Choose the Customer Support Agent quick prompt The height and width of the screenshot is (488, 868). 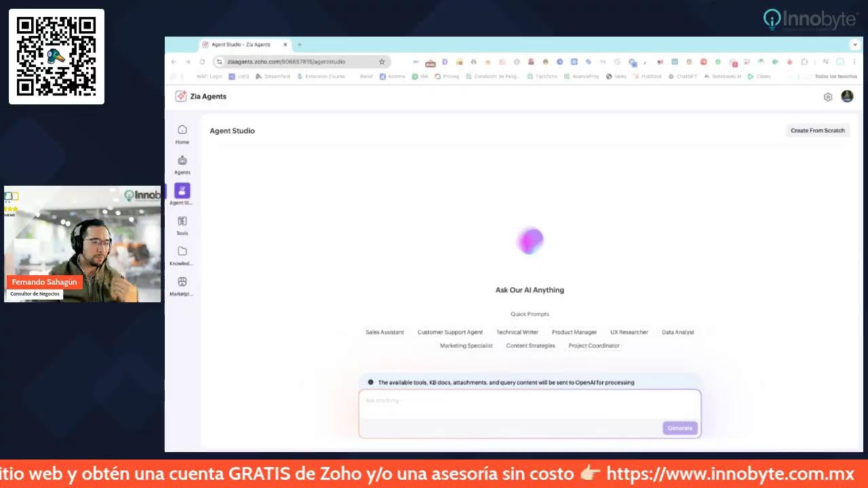(x=450, y=332)
